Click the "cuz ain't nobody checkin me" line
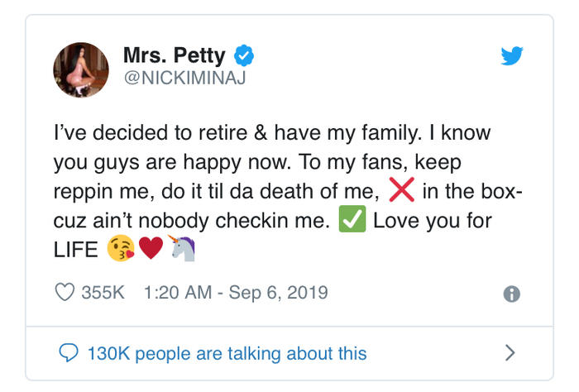The height and width of the screenshot is (392, 579). click(192, 222)
